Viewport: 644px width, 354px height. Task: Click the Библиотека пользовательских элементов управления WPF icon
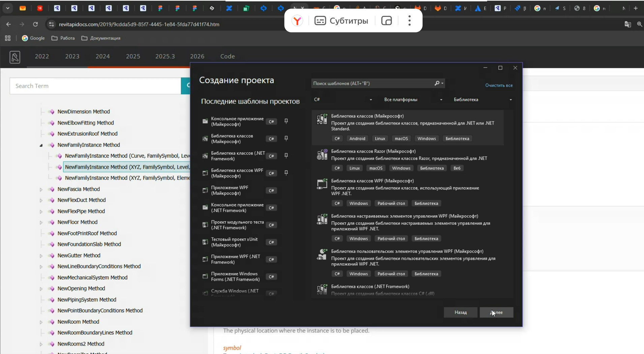pyautogui.click(x=322, y=254)
